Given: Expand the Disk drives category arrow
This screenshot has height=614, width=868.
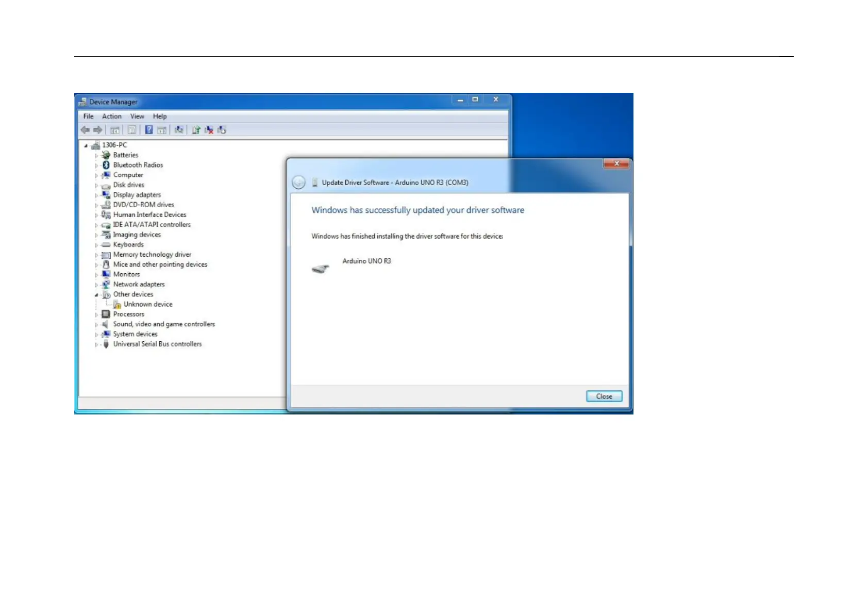Looking at the screenshot, I should tap(96, 186).
